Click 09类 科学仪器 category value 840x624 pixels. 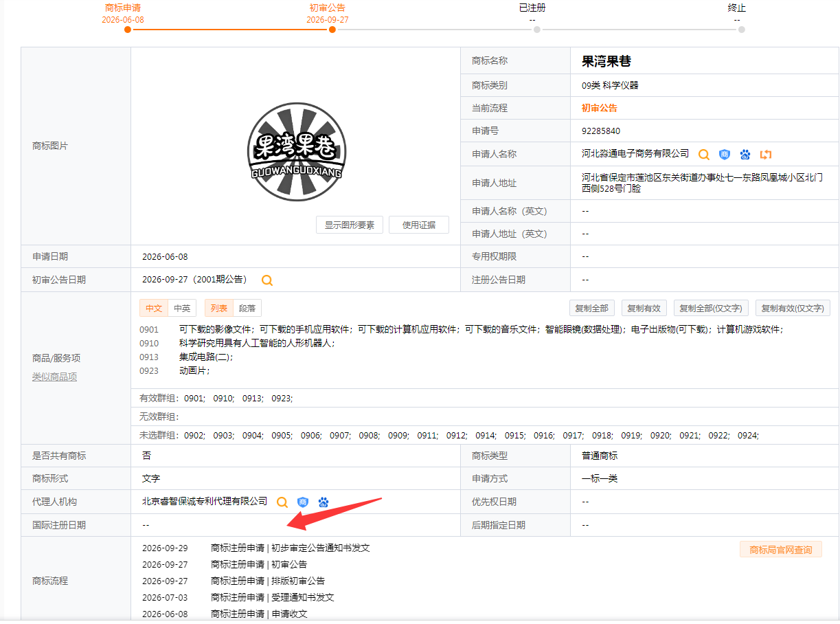(x=611, y=86)
